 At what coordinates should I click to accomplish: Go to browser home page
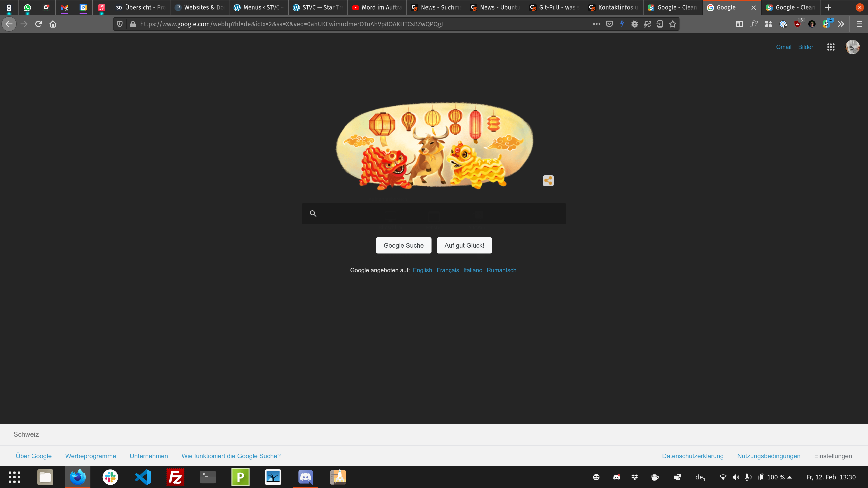click(53, 24)
